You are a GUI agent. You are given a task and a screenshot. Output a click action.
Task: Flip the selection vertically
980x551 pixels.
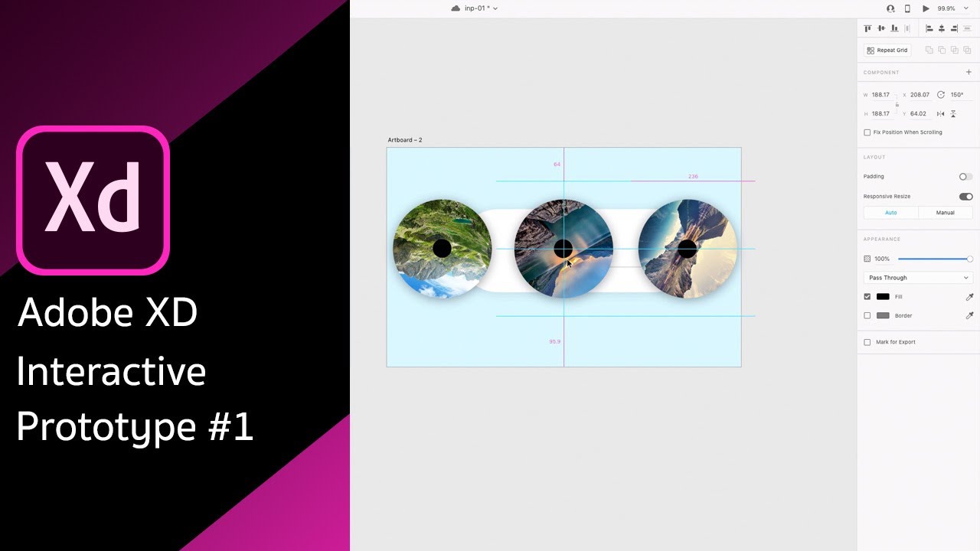[x=953, y=113]
